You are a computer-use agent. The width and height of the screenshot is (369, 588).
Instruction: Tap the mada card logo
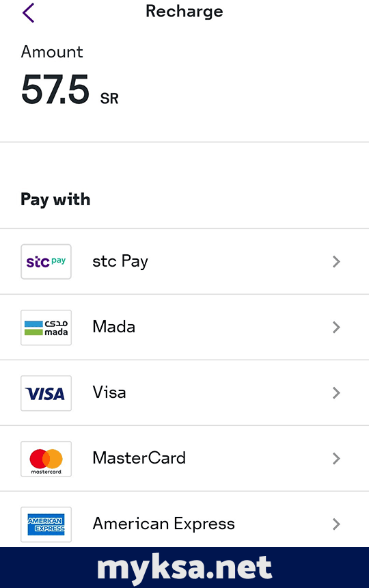click(x=46, y=328)
